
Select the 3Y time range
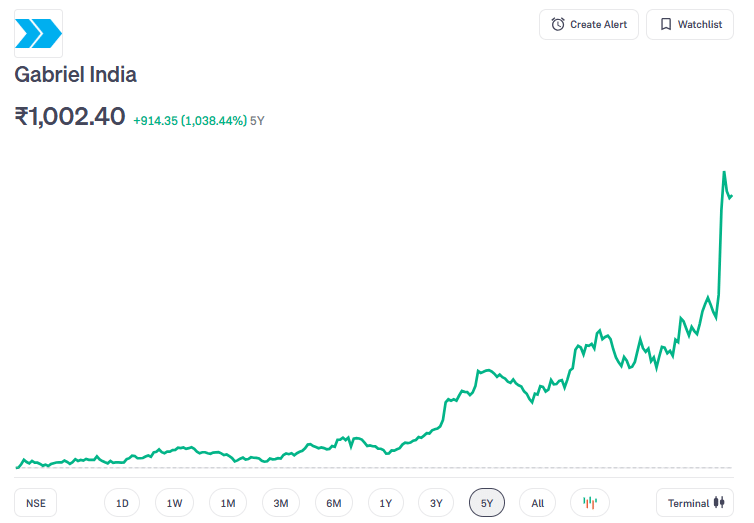(x=436, y=503)
